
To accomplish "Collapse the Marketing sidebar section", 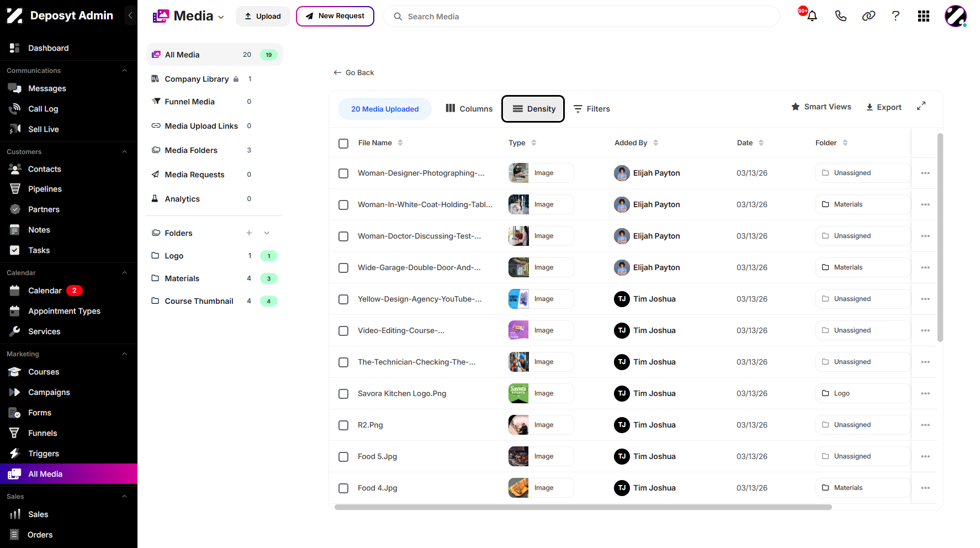I will 125,354.
